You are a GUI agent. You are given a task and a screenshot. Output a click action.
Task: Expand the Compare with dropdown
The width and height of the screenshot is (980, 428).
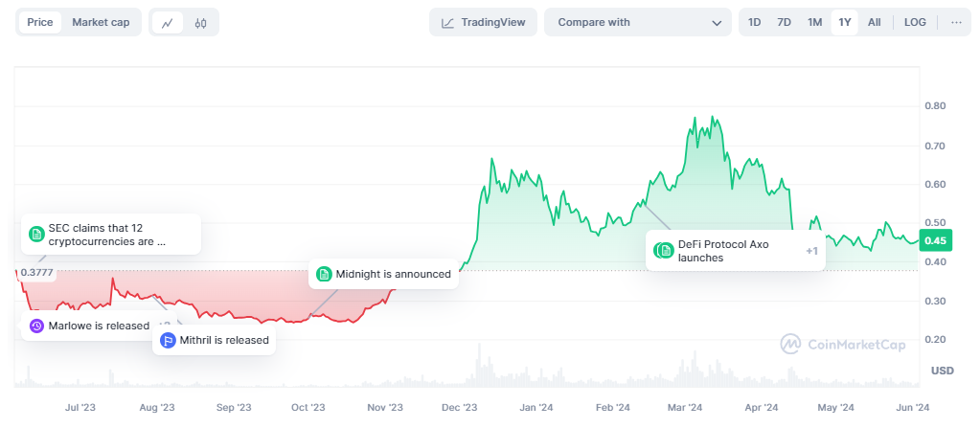click(637, 22)
